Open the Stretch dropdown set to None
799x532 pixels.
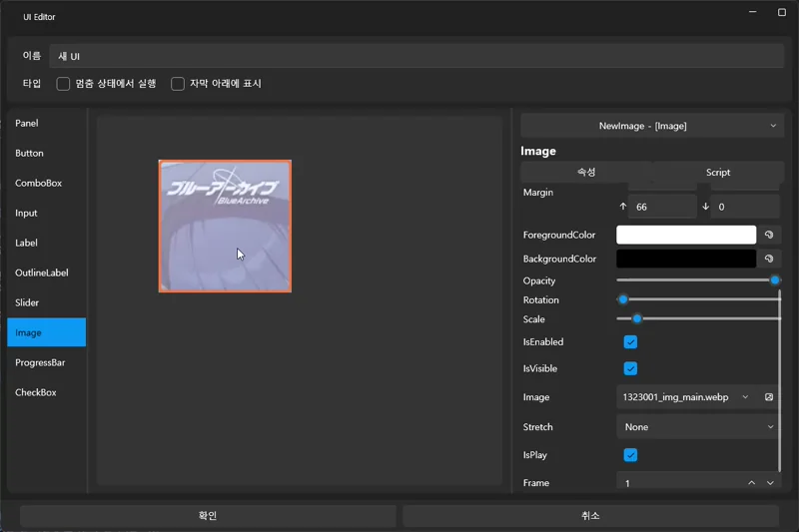(x=697, y=427)
